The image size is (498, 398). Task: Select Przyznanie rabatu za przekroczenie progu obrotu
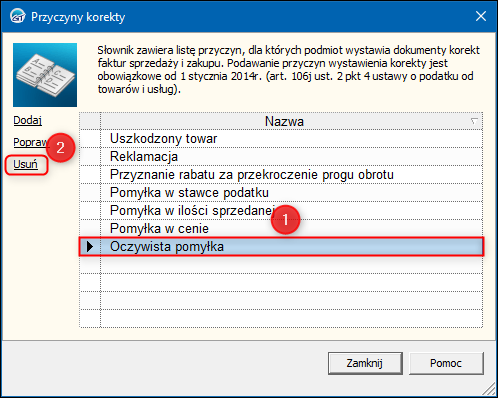[x=281, y=175]
